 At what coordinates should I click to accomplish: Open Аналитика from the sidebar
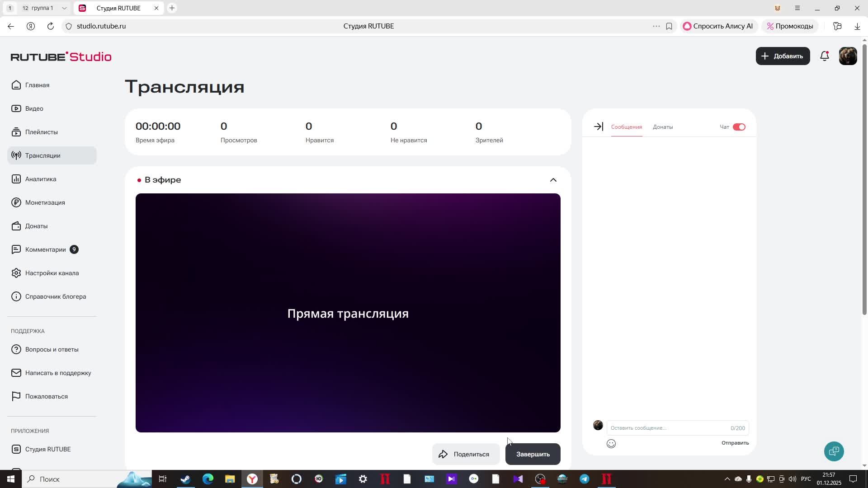click(x=41, y=179)
